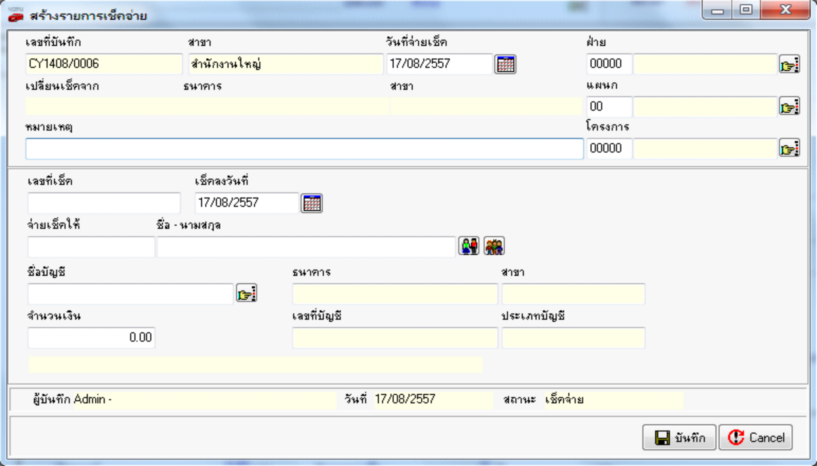Click the ชื่อ - นามสกุล name field
The image size is (817, 466).
tap(306, 247)
